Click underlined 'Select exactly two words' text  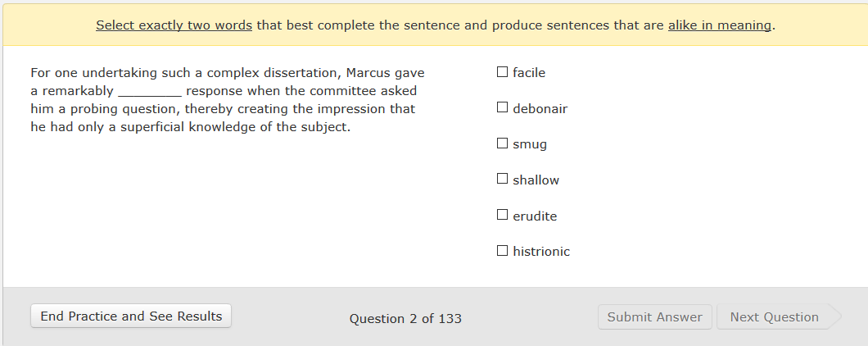(174, 25)
